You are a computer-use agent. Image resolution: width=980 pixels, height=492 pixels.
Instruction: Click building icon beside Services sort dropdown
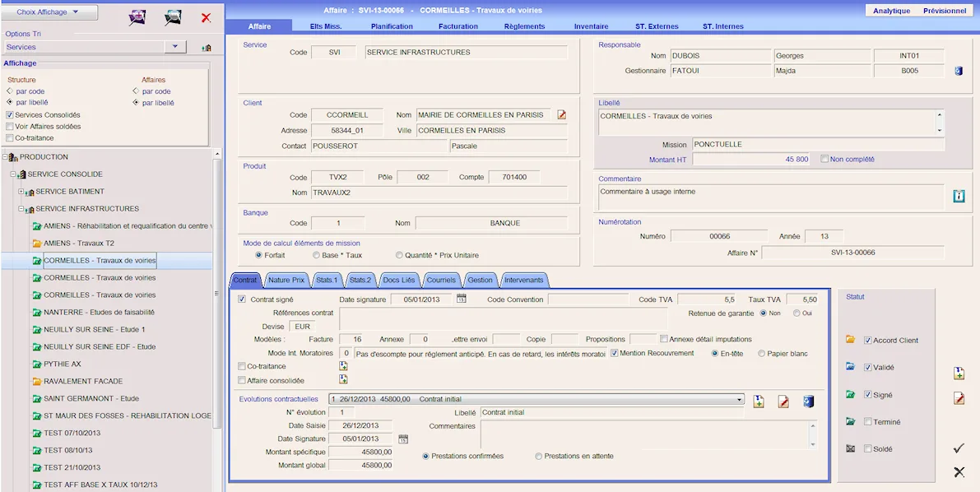tap(206, 48)
